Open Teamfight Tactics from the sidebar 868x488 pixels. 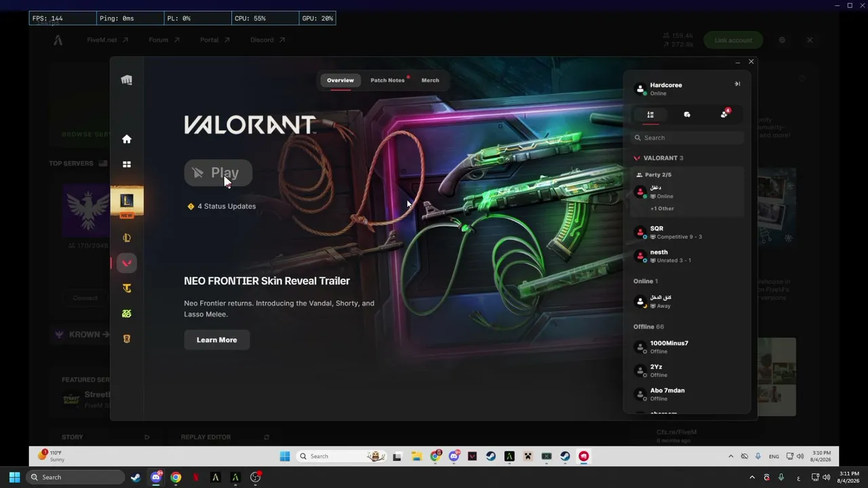click(127, 288)
